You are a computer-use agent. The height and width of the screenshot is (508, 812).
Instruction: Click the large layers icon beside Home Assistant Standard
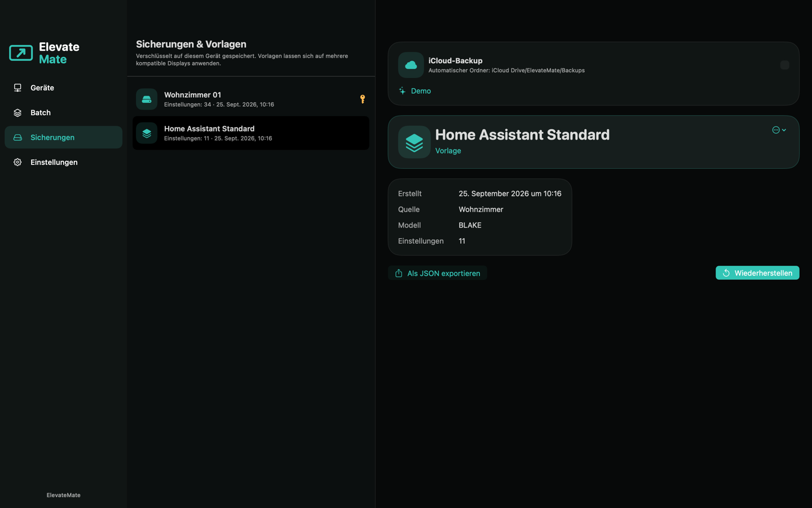click(414, 142)
